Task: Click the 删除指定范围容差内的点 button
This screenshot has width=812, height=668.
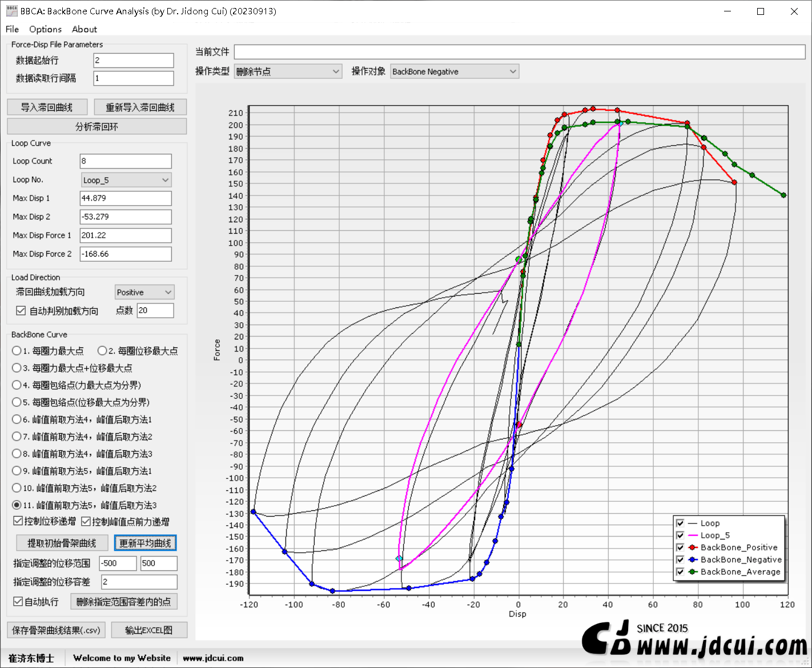Action: pyautogui.click(x=123, y=602)
